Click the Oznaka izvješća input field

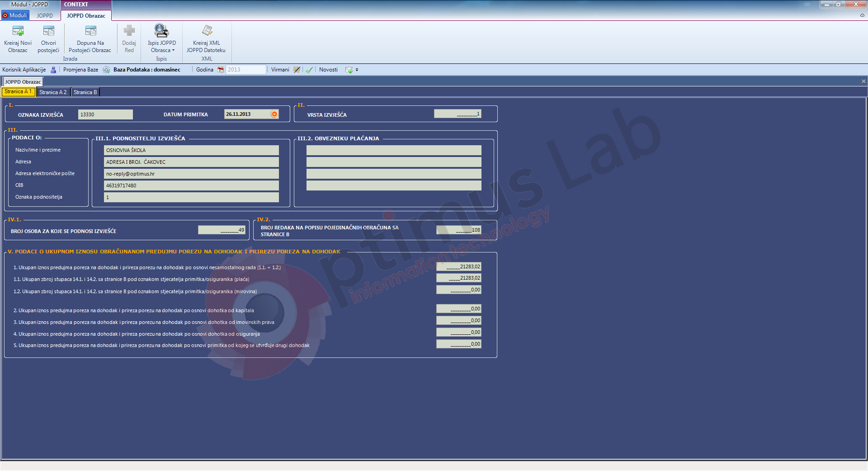[105, 114]
